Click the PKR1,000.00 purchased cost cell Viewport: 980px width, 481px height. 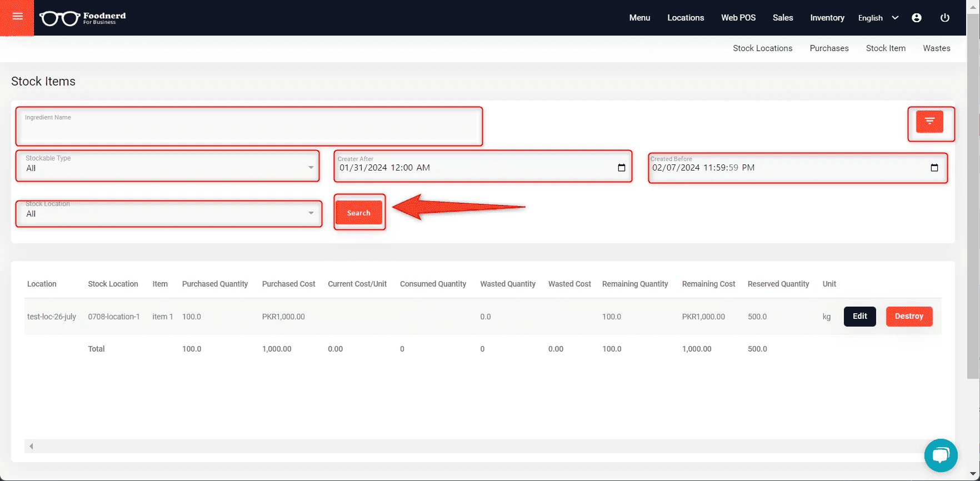pos(283,317)
